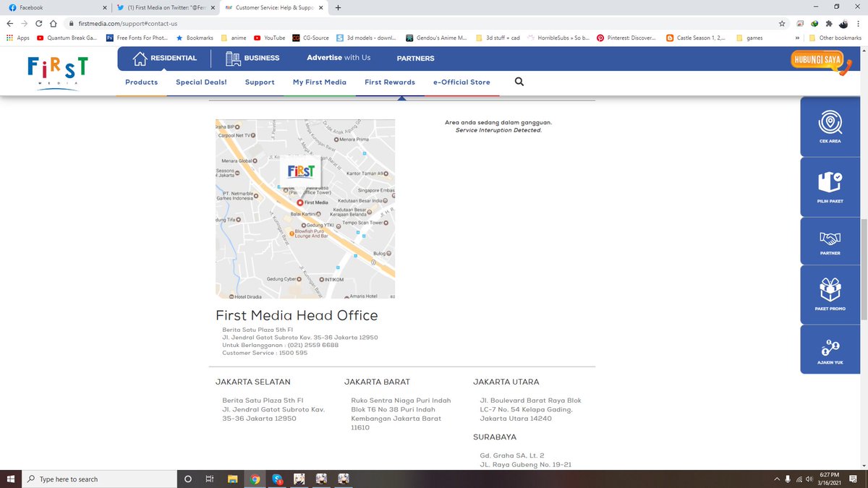868x488 pixels.
Task: Switch to First Media on Twitter tab
Action: [165, 7]
